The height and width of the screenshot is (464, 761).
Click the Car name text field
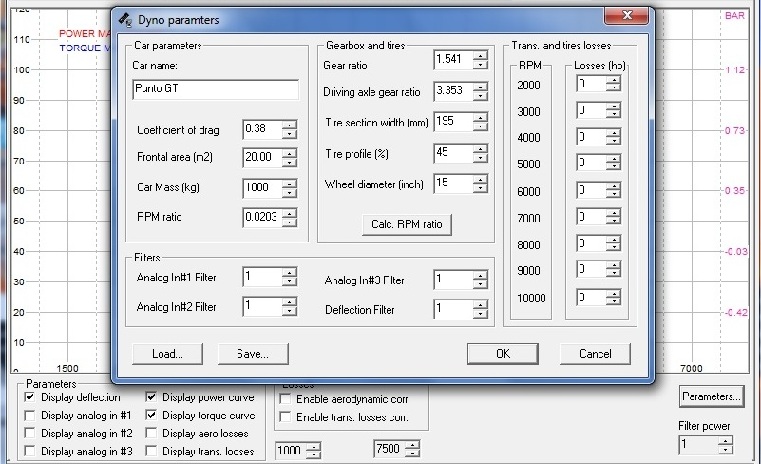[x=215, y=90]
